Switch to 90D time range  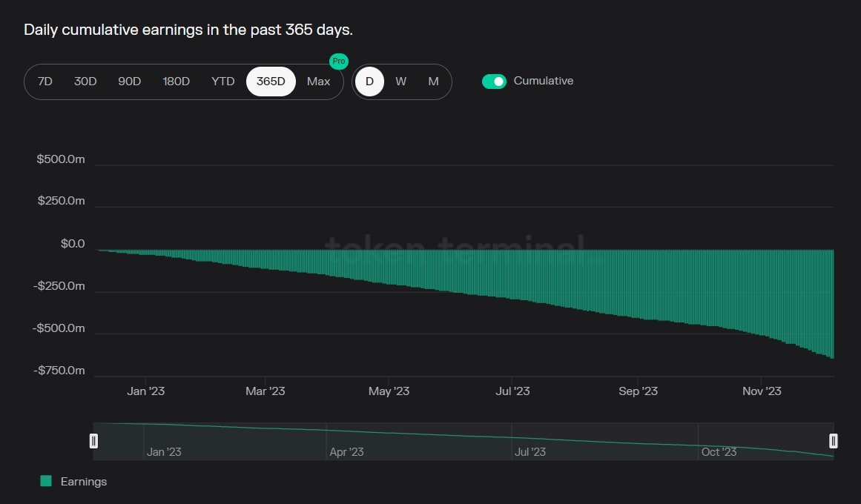[x=130, y=82]
